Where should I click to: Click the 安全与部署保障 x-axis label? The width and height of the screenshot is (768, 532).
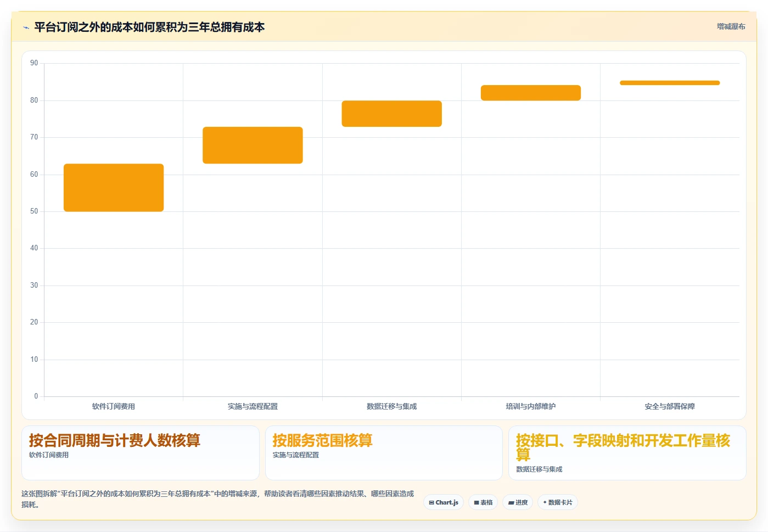tap(670, 406)
